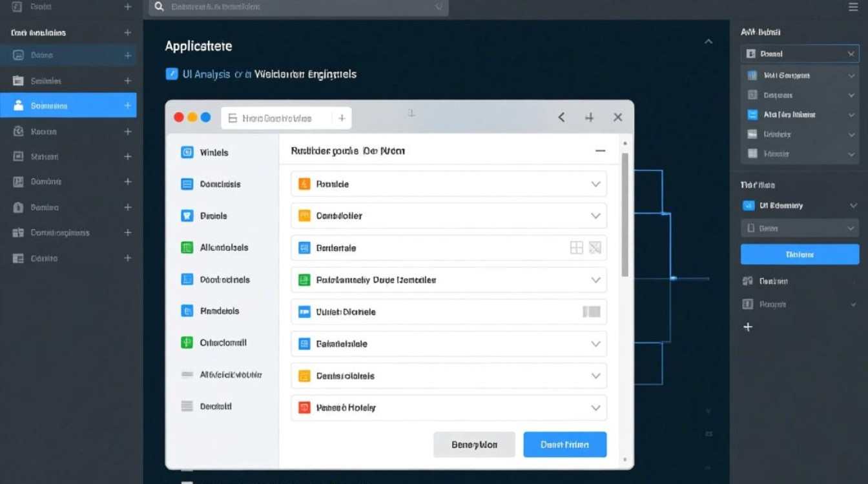Click the plus beside the highlighted blue sidebar item
Image resolution: width=868 pixels, height=484 pixels.
127,106
